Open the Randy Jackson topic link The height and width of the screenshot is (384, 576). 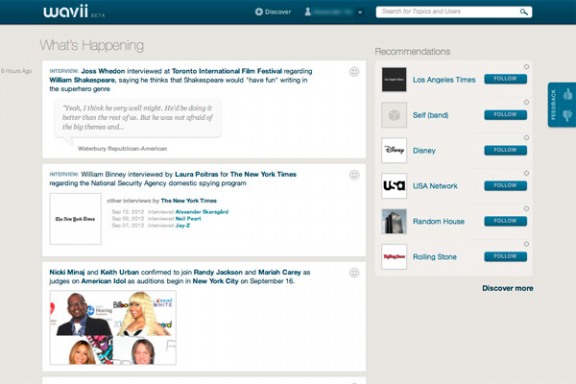pyautogui.click(x=218, y=272)
